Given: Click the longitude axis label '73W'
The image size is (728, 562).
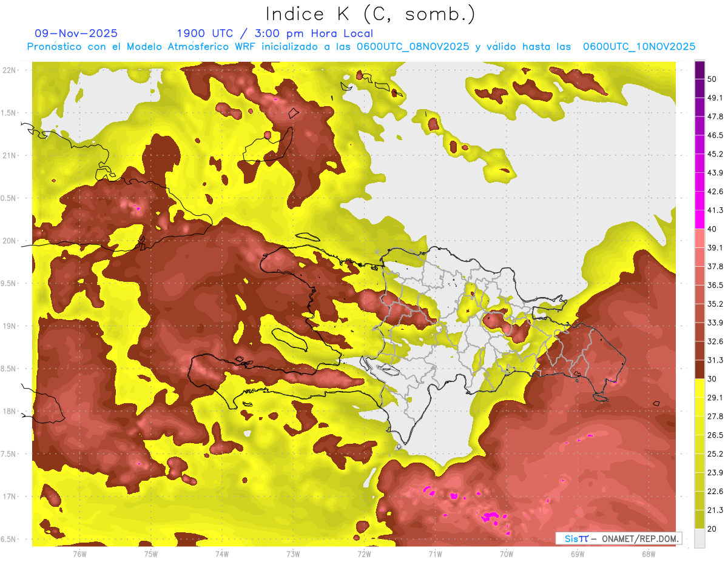Looking at the screenshot, I should click(x=293, y=554).
